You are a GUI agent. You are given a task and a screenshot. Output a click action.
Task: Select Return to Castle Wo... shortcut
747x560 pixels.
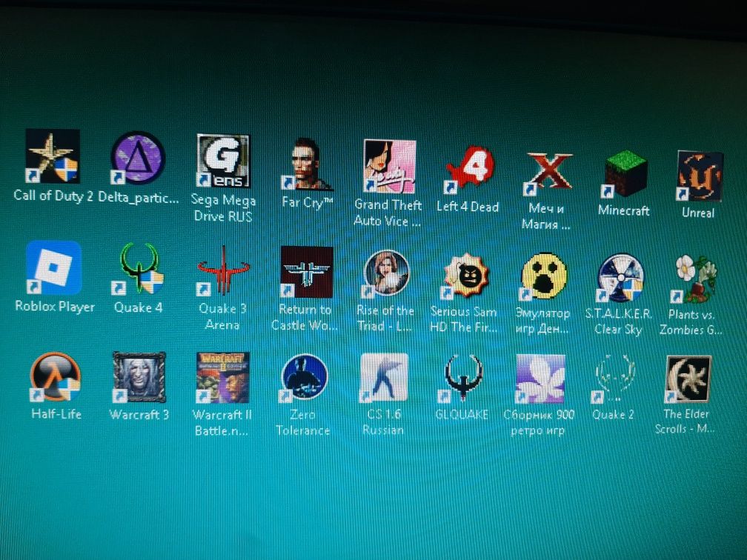click(307, 272)
